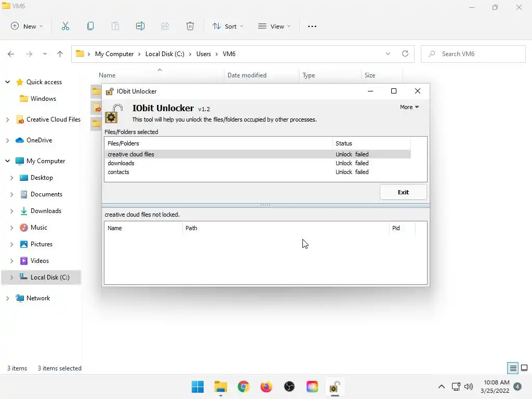532x399 pixels.
Task: Open the Sort dropdown menu
Action: click(x=228, y=26)
